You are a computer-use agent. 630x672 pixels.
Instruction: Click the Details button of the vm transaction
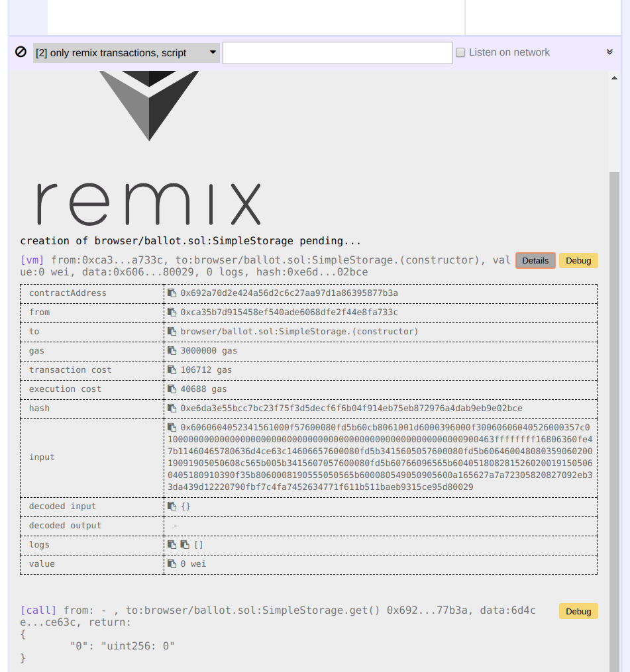coord(535,261)
